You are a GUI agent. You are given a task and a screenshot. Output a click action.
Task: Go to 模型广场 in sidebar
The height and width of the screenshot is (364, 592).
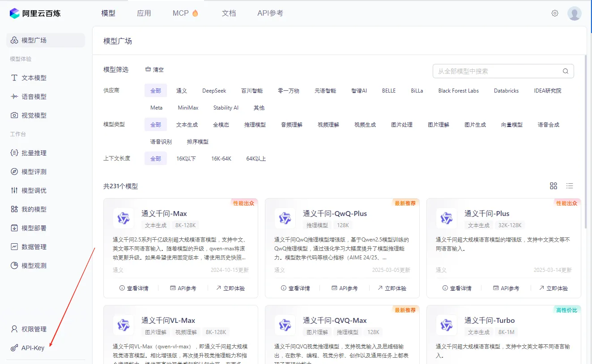click(46, 40)
